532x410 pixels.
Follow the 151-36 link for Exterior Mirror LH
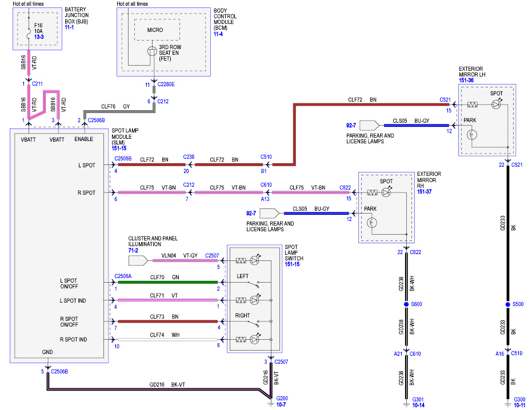point(466,80)
